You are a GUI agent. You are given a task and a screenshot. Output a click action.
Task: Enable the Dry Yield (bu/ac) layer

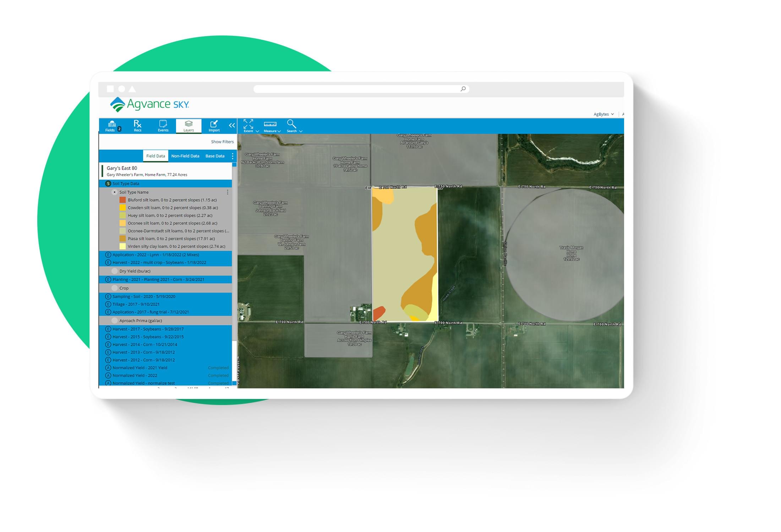(114, 271)
